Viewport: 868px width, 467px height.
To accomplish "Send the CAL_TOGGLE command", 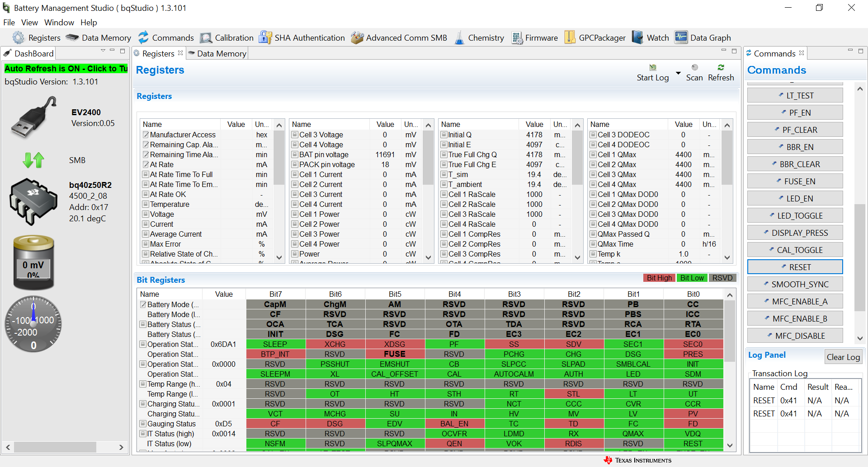I will (x=795, y=250).
